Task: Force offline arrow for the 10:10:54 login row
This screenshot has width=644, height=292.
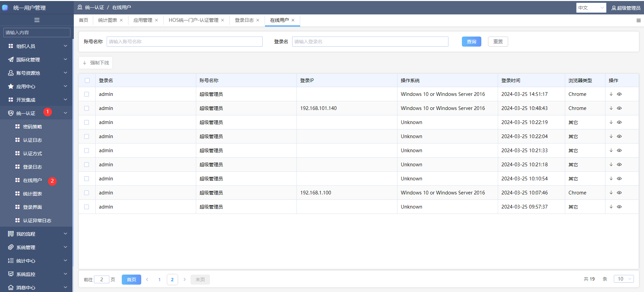Action: [611, 179]
